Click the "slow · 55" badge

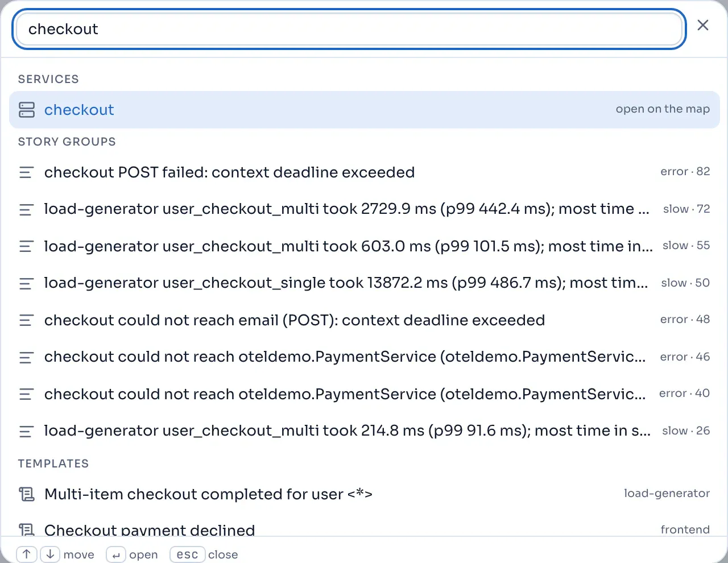(x=686, y=246)
